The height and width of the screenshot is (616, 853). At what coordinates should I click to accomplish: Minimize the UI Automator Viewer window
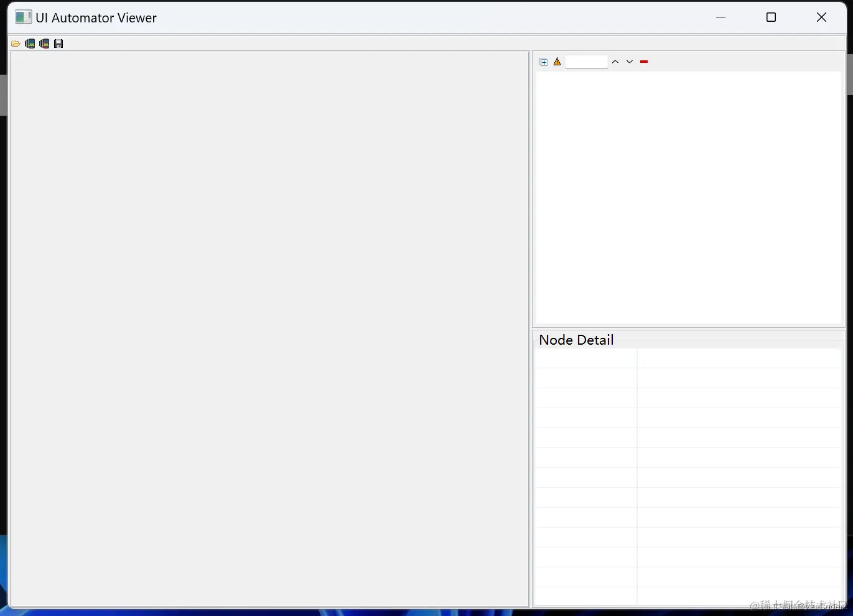pyautogui.click(x=721, y=17)
